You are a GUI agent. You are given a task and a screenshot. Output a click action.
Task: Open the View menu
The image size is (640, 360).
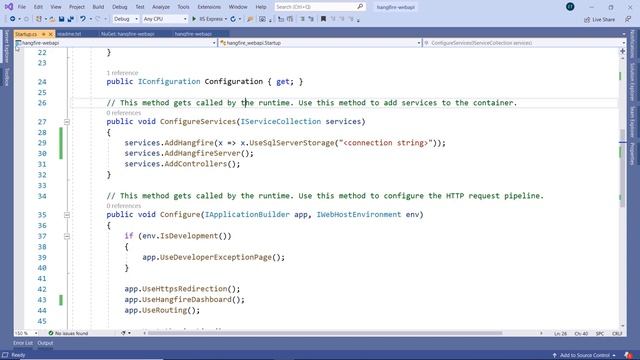point(56,7)
